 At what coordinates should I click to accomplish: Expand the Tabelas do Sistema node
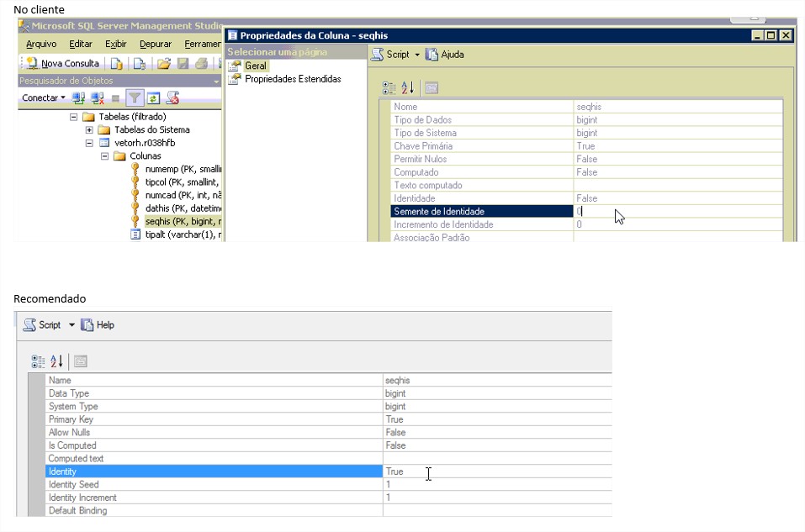tap(89, 130)
